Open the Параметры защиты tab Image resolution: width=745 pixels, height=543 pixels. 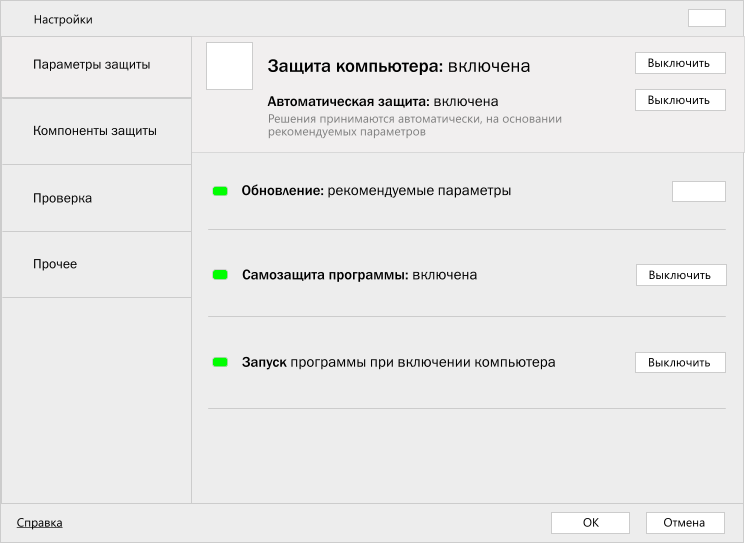point(92,65)
